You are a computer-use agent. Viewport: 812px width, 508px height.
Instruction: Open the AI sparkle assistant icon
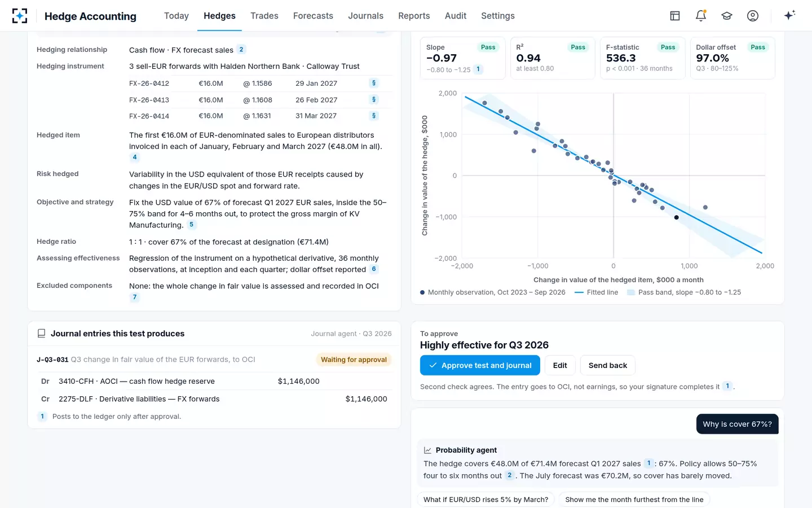(x=789, y=15)
